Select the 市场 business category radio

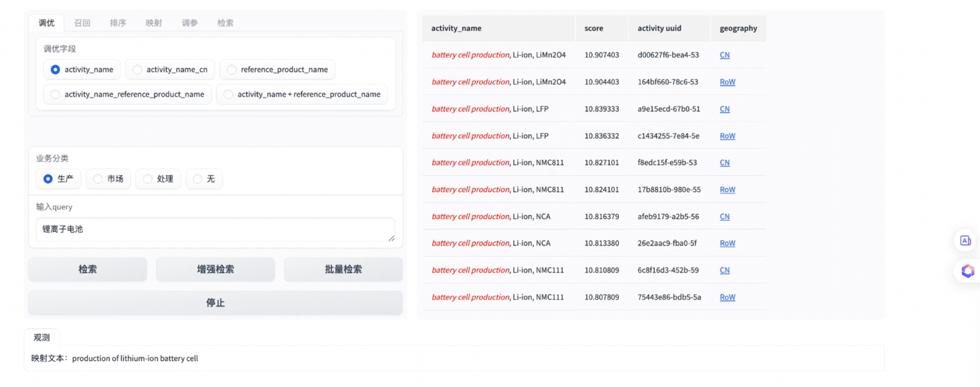[x=98, y=179]
